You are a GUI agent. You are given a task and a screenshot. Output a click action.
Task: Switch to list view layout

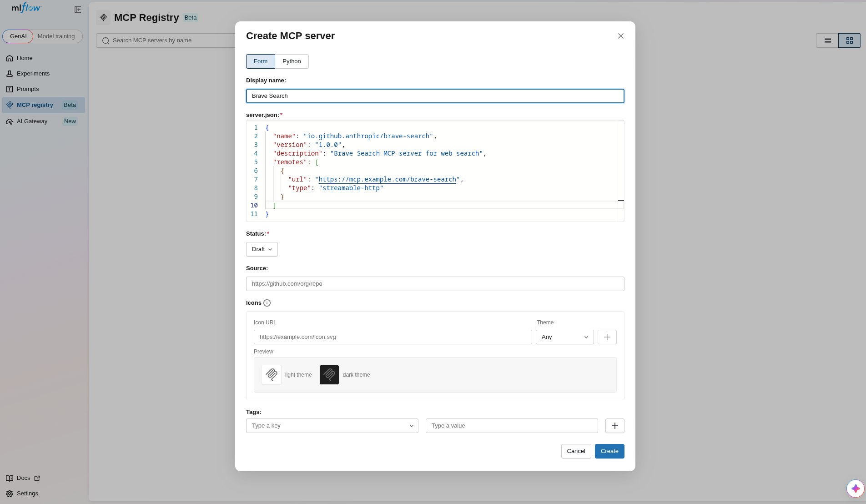pos(827,40)
